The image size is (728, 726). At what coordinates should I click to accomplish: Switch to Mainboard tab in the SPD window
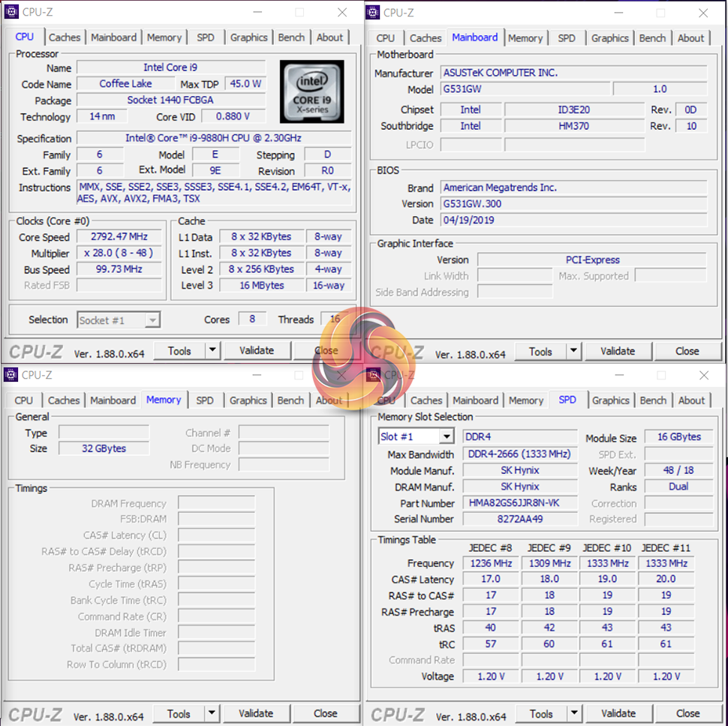[x=475, y=400]
